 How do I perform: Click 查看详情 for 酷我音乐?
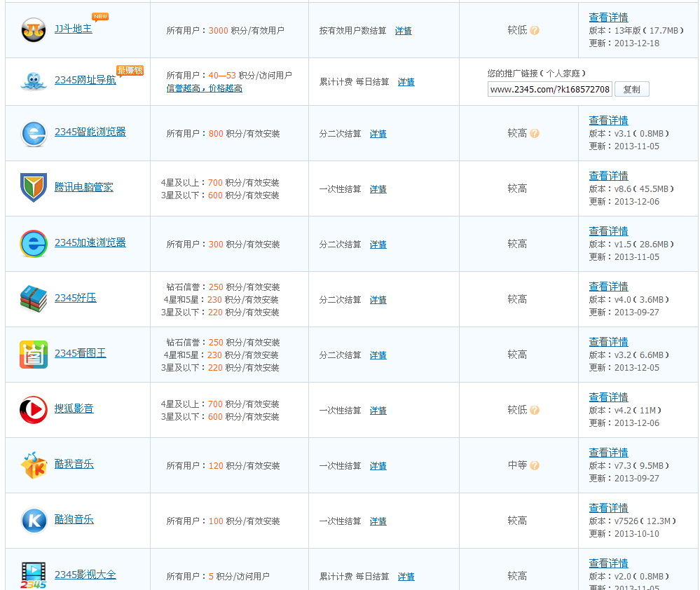coord(608,453)
